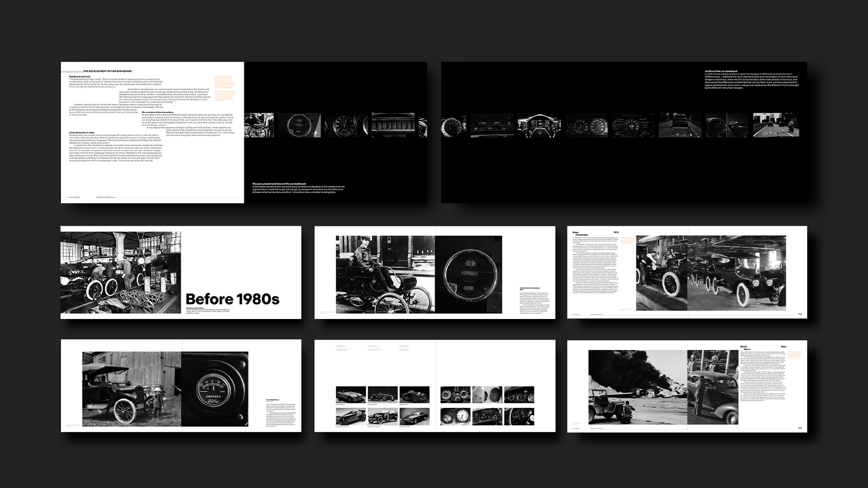Screen dimensions: 868x488
Task: Select the twin analog dials dashboard thumbnail
Action: [x=587, y=125]
